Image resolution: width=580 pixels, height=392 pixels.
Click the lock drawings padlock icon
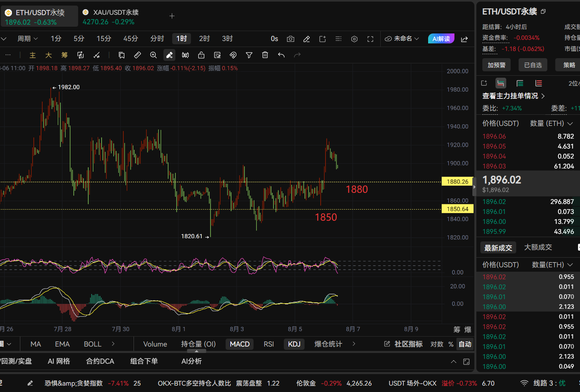[201, 55]
